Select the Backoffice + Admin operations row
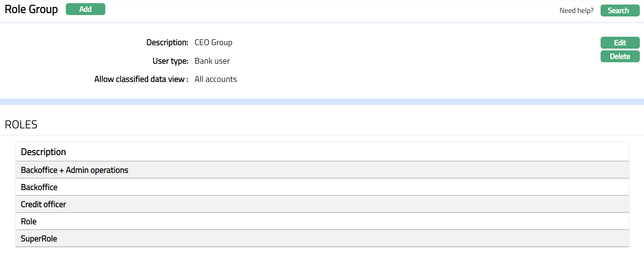 tap(75, 170)
